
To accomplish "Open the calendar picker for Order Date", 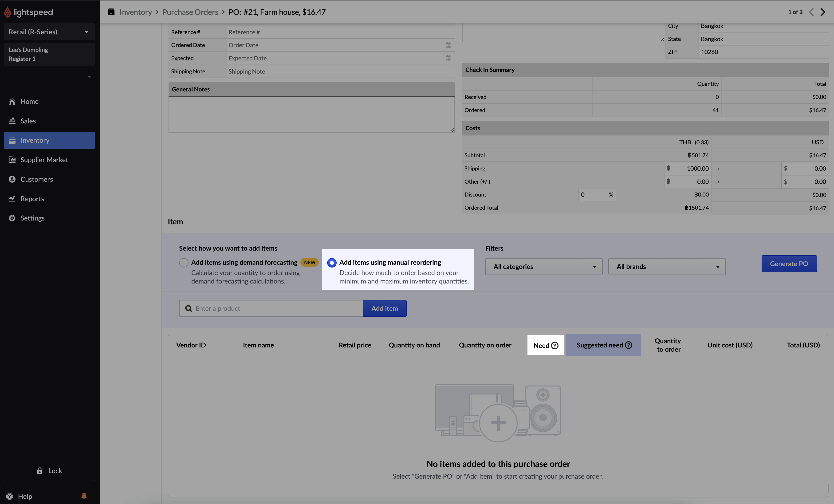I will pyautogui.click(x=448, y=45).
